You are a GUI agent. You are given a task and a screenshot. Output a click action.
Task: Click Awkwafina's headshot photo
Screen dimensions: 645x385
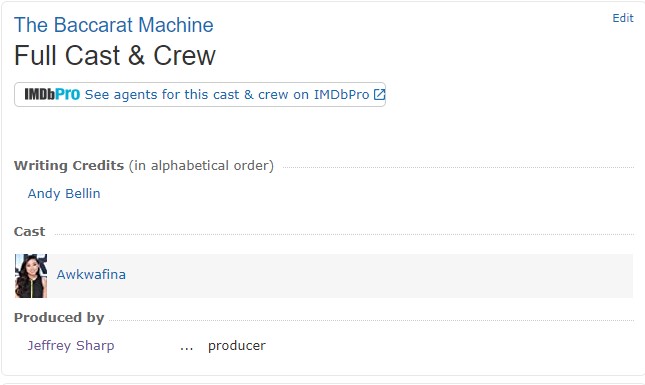tap(31, 276)
